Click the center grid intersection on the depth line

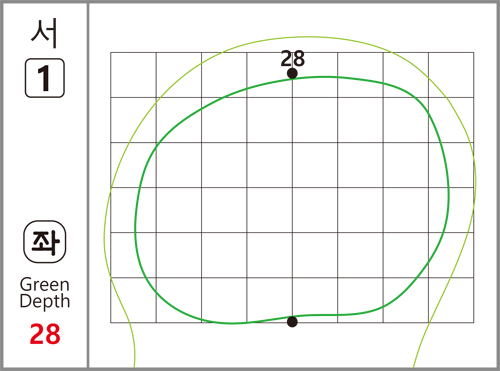pyautogui.click(x=292, y=187)
